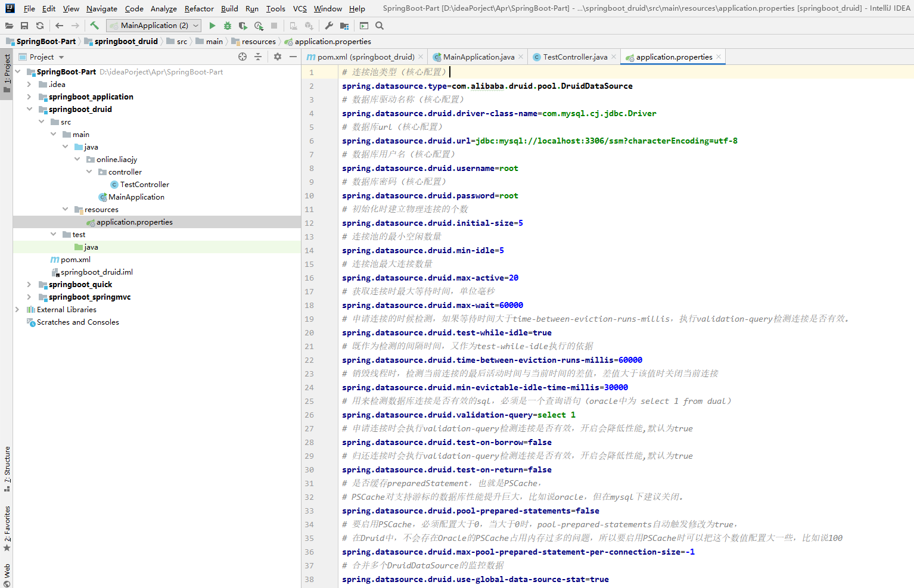Close the MainApplication.java tab
The width and height of the screenshot is (914, 588).
tap(521, 57)
